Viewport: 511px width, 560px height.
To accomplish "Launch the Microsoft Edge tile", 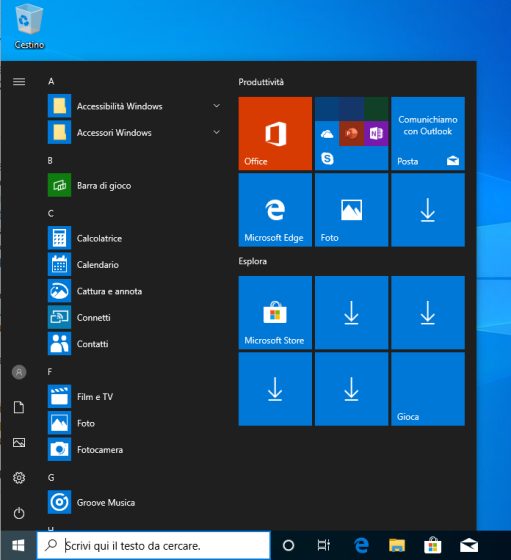I will point(275,210).
